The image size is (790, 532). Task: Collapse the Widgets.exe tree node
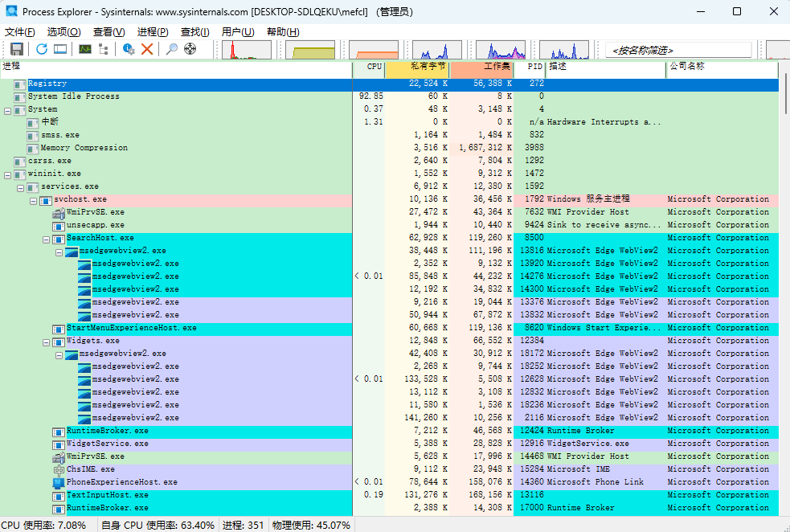click(45, 340)
